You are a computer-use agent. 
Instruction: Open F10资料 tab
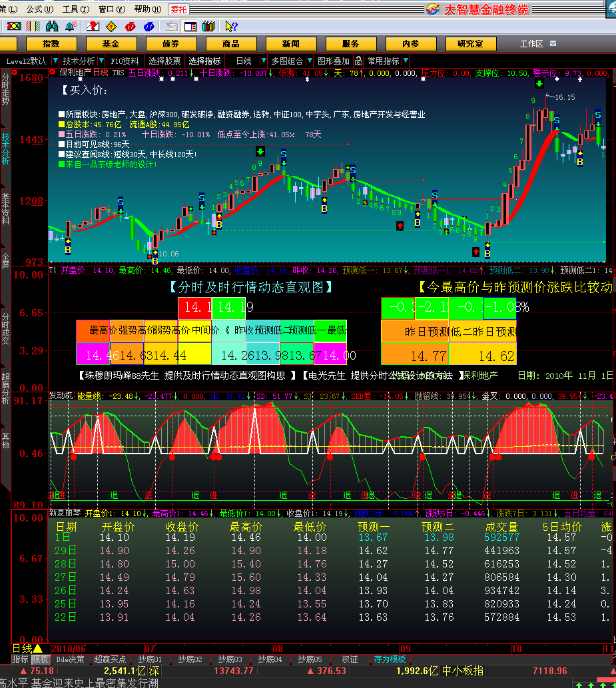click(x=125, y=61)
